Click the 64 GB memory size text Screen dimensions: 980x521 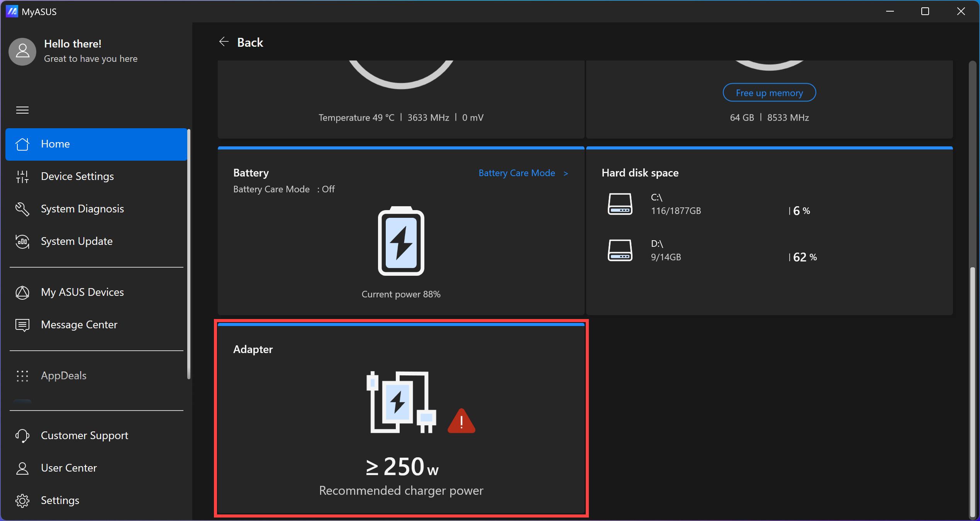tap(742, 118)
